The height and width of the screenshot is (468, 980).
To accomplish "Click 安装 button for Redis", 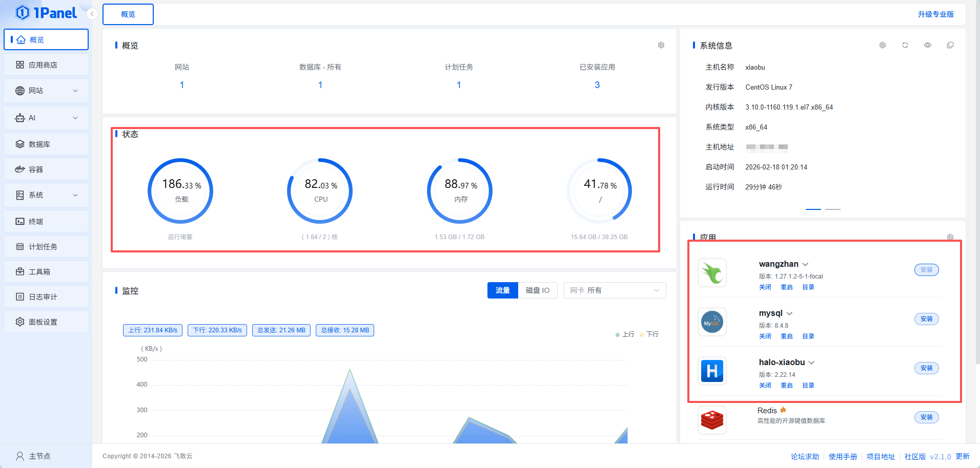I will [926, 417].
